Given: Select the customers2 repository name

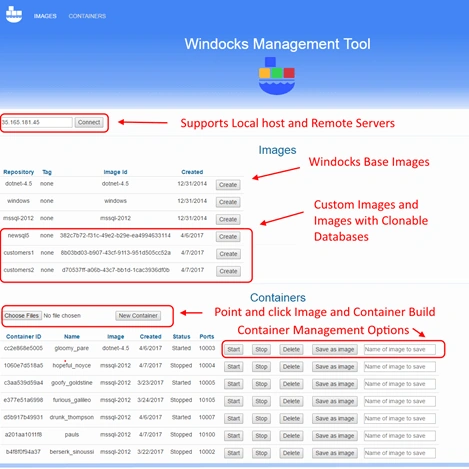Looking at the screenshot, I should tap(19, 270).
